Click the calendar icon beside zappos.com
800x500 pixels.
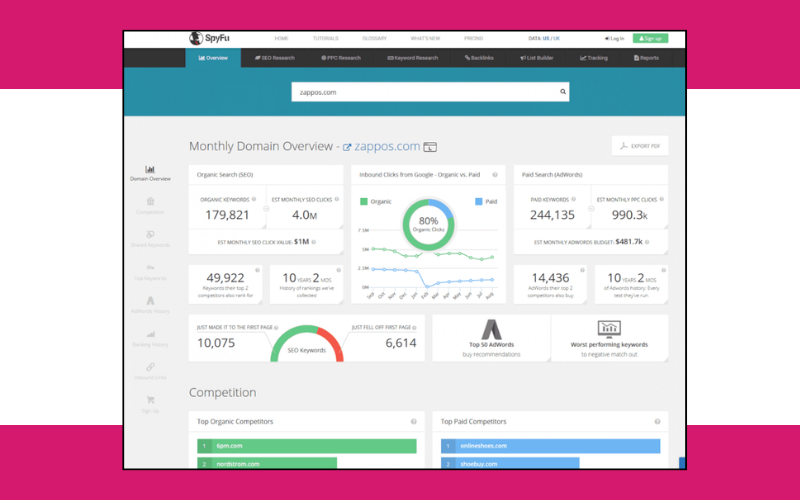point(430,147)
